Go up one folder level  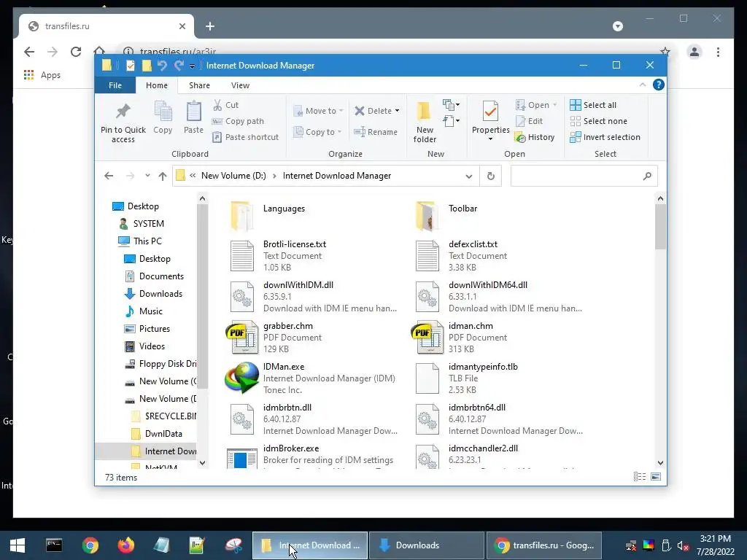(163, 176)
